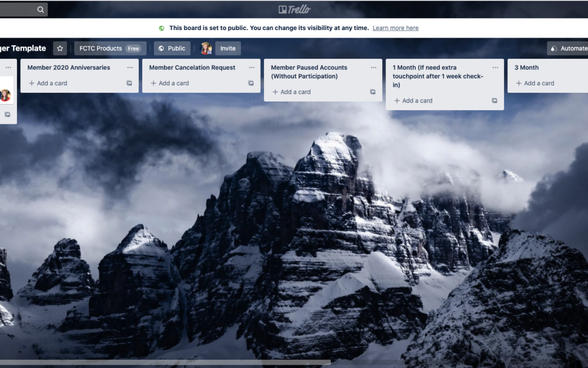Screen dimensions: 588x368
Task: Open the FCTC Products workspace button
Action: [x=110, y=49]
